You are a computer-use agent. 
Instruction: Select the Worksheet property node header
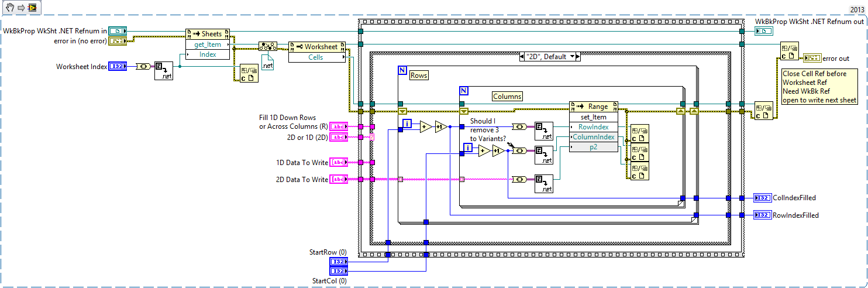coord(316,46)
